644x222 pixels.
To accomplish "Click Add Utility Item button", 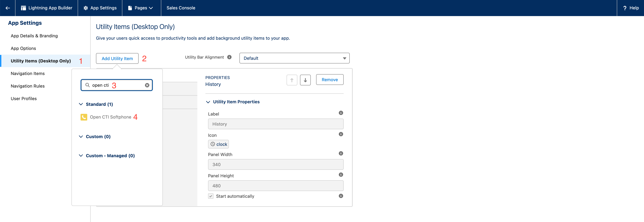I will pyautogui.click(x=117, y=58).
